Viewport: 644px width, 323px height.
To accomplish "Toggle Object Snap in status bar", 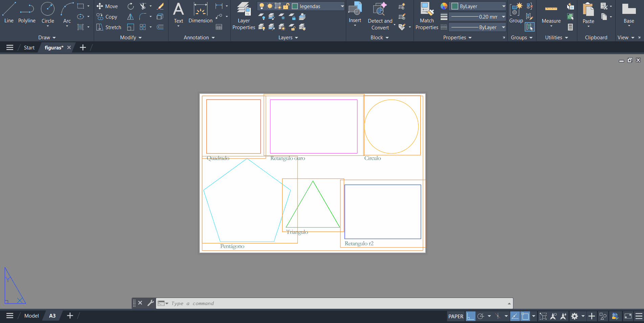I will point(525,316).
